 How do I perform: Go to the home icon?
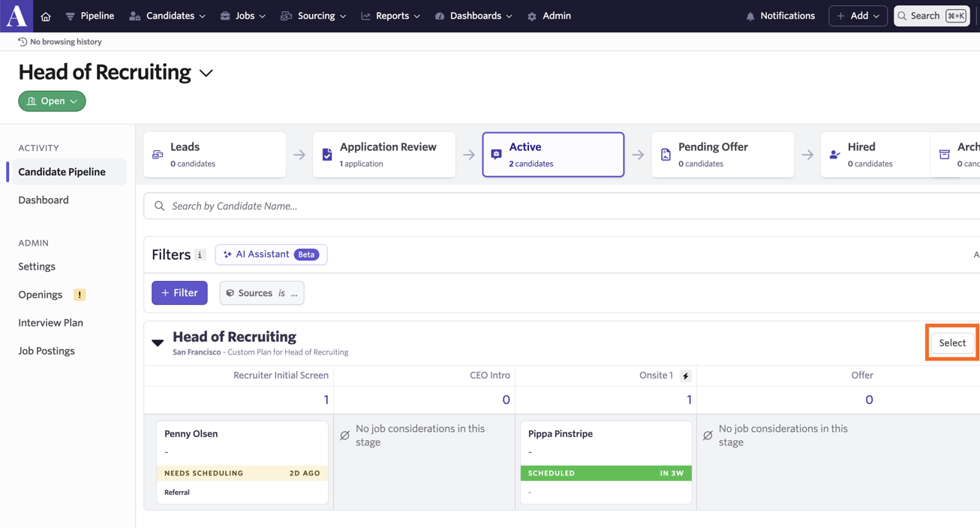pyautogui.click(x=46, y=16)
